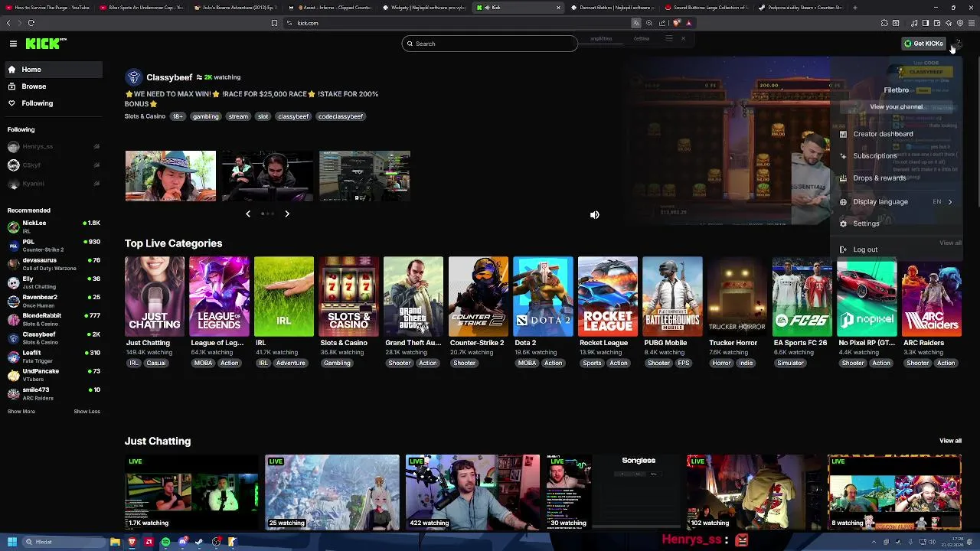The image size is (980, 551).
Task: Click Simulator tag under EA Sports FC 26
Action: [x=790, y=363]
